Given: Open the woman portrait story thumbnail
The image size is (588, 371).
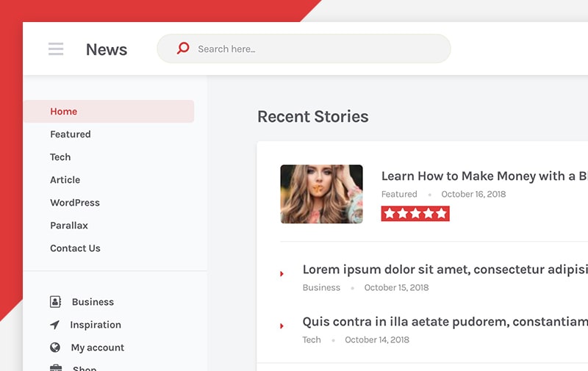Looking at the screenshot, I should click(321, 194).
